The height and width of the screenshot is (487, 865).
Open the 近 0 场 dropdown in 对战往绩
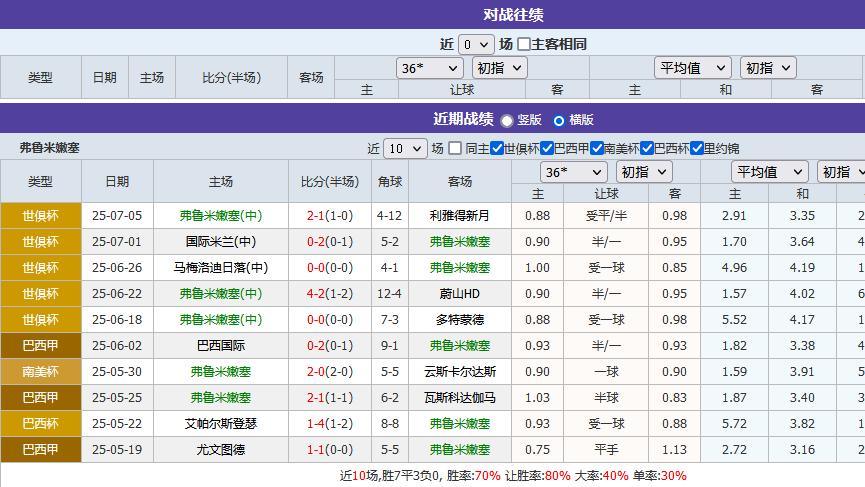(x=476, y=44)
